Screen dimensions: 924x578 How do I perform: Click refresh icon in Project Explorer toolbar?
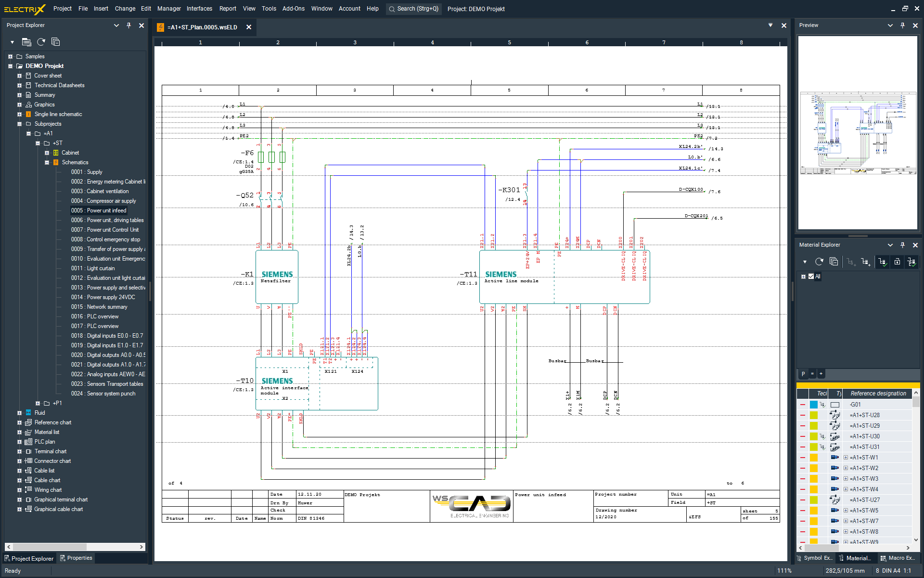pos(41,42)
